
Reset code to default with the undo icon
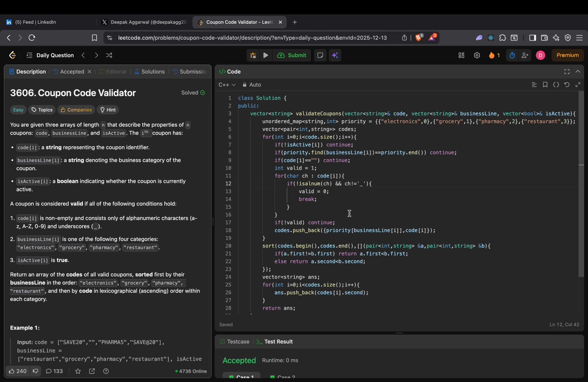click(x=567, y=84)
